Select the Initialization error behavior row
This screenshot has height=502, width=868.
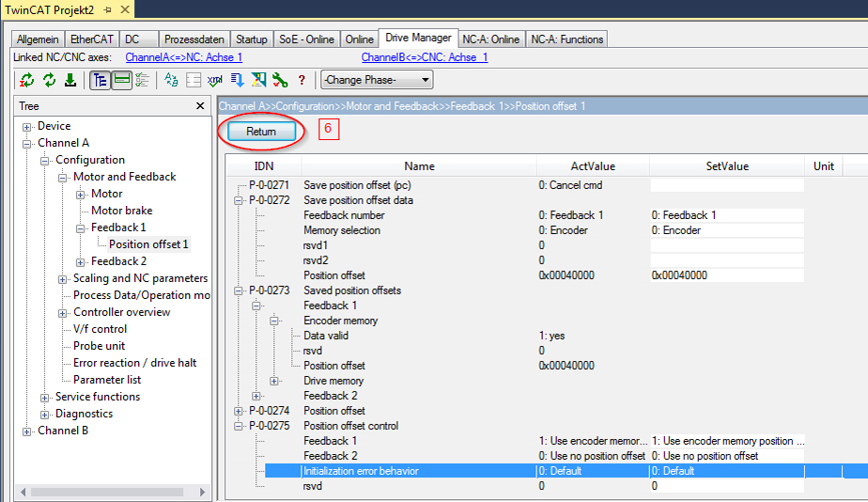coord(566,471)
